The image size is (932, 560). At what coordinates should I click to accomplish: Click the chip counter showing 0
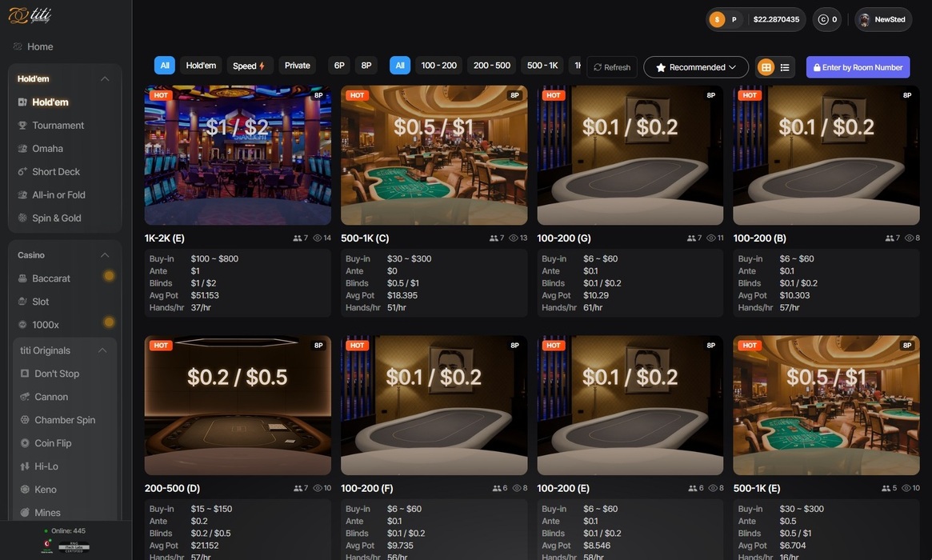point(827,20)
